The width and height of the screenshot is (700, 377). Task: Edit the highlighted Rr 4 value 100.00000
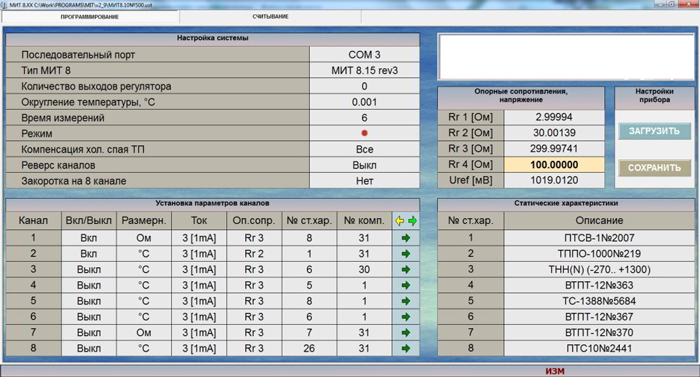tap(554, 164)
